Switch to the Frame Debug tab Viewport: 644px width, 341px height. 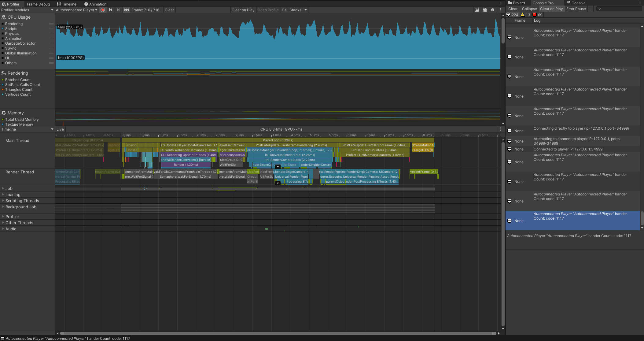[38, 4]
